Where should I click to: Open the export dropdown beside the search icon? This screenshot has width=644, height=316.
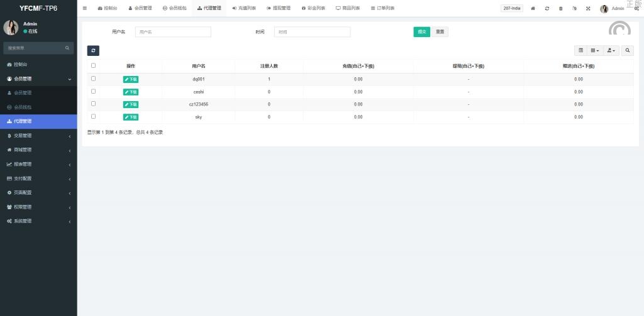click(x=611, y=50)
